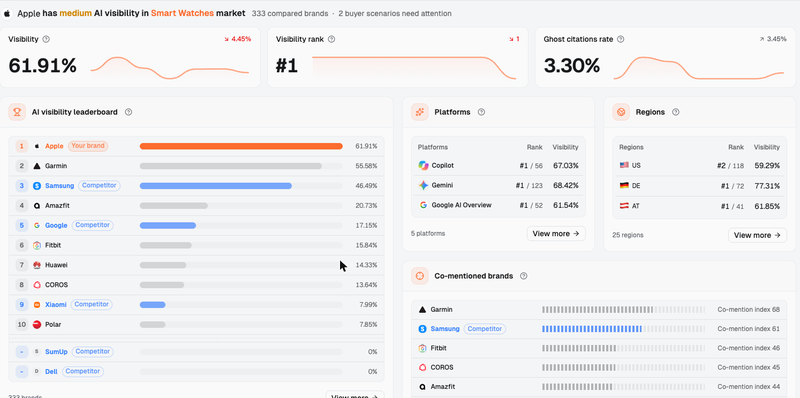Click the Co-mentioned brands panel icon

click(x=420, y=276)
